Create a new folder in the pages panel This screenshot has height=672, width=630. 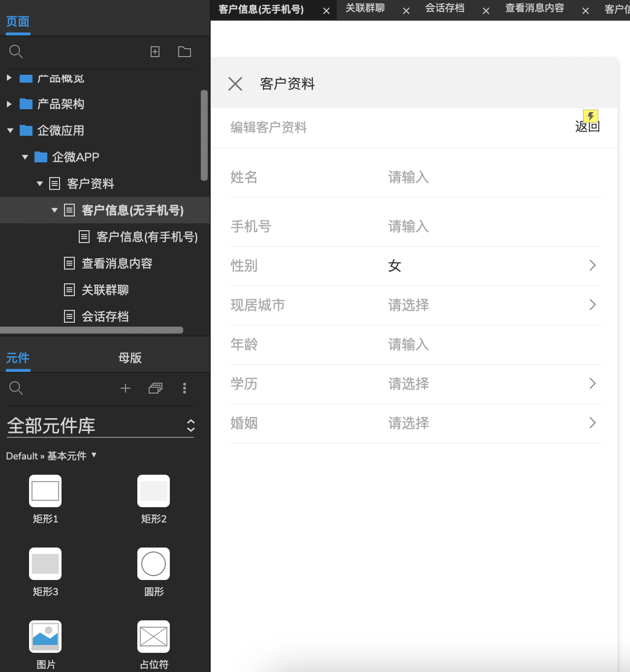click(x=185, y=52)
